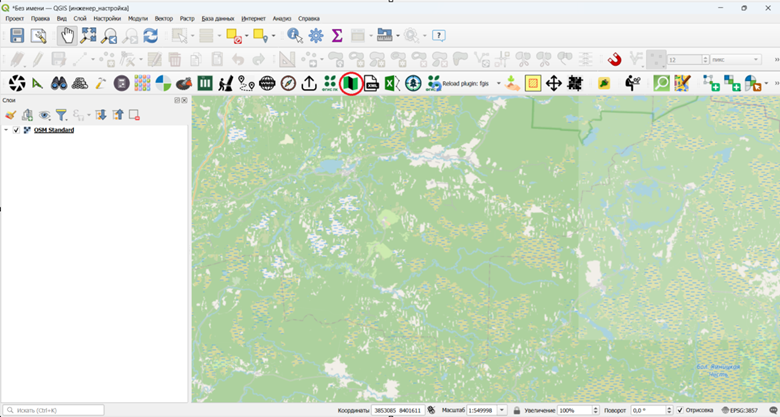780x417 pixels.
Task: Open the Модули menu
Action: (138, 19)
